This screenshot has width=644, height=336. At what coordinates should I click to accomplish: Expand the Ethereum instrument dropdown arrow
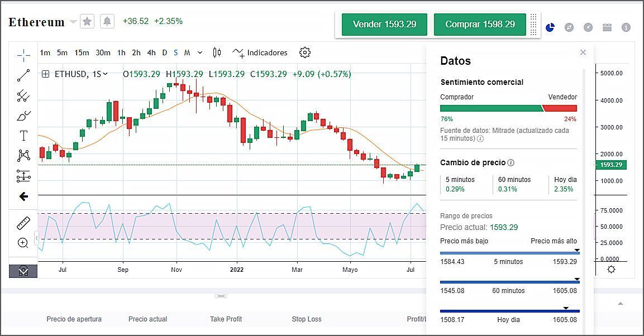point(73,22)
